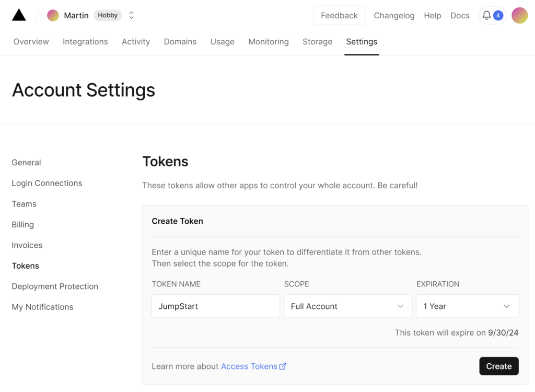This screenshot has width=535, height=392.
Task: Open the Storage tab
Action: click(317, 41)
